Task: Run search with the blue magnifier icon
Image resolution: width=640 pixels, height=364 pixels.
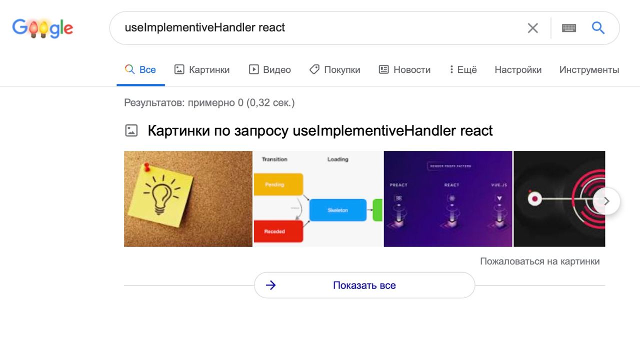Action: (x=598, y=28)
